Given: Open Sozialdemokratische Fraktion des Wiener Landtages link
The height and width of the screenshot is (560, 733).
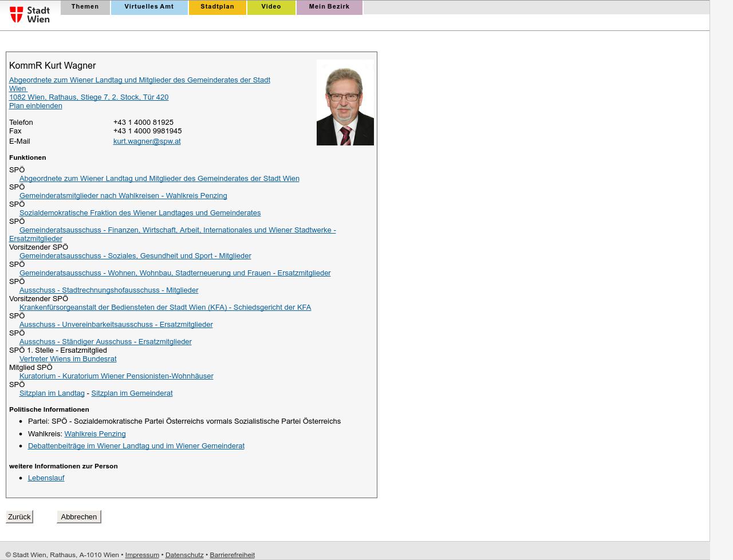Looking at the screenshot, I should [x=140, y=213].
